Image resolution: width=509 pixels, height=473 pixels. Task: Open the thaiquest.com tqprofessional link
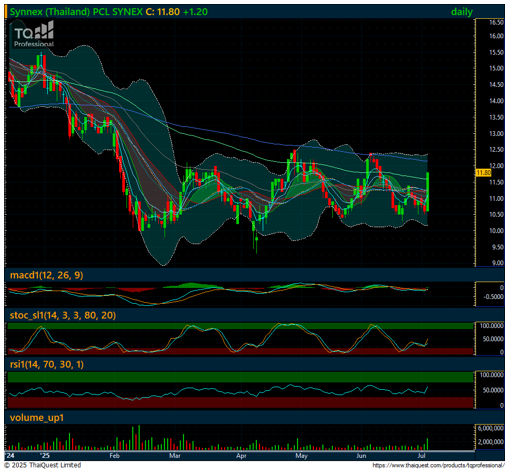pyautogui.click(x=438, y=465)
